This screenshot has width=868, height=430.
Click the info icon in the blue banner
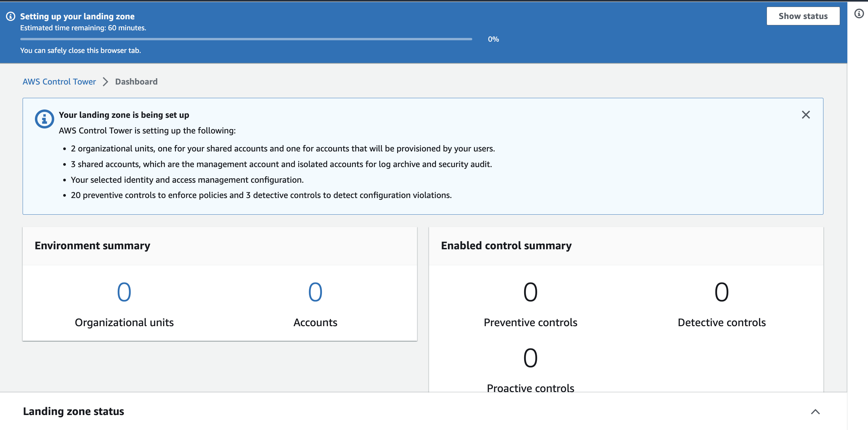[x=11, y=16]
